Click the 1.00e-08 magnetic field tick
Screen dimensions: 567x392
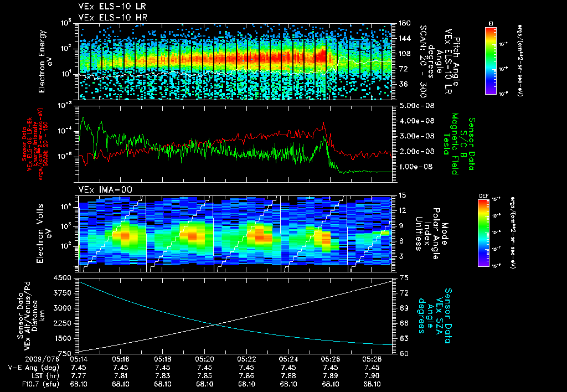tap(416, 167)
